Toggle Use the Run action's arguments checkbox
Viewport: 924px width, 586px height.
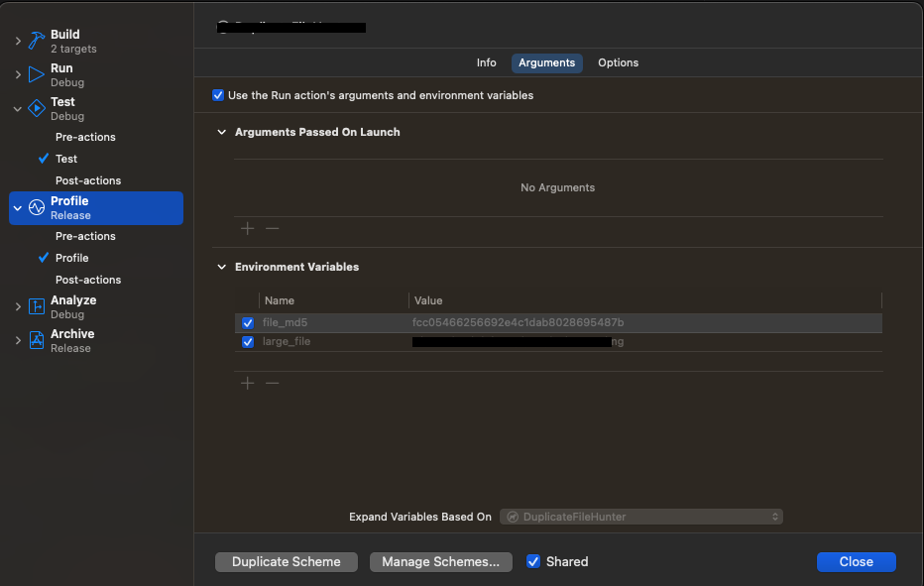[x=218, y=96]
